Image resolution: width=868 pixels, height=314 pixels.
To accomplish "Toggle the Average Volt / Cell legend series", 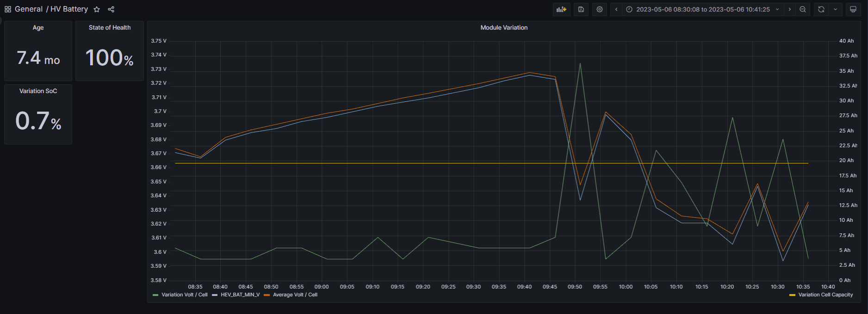I will tap(295, 295).
